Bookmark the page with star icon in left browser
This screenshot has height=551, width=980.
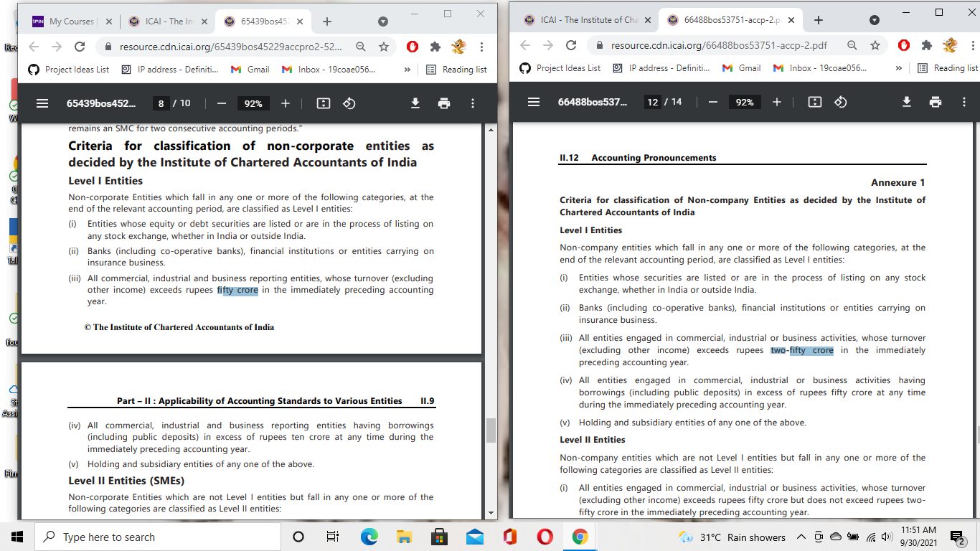(x=384, y=47)
